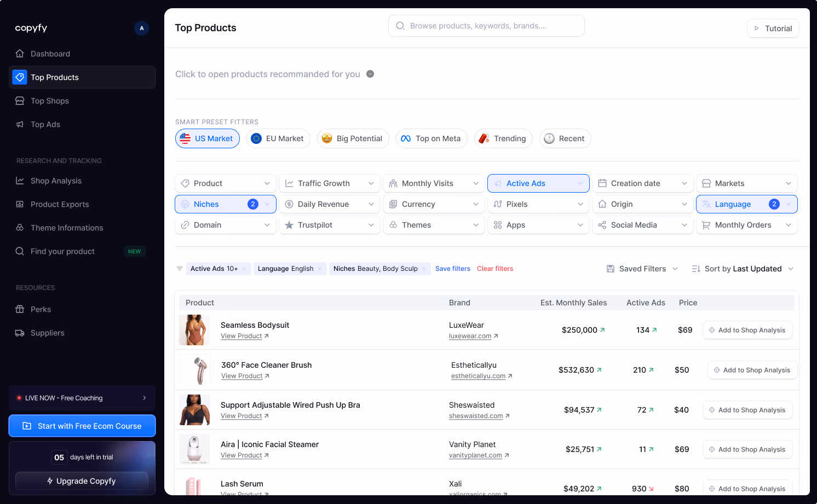Remove the Active Ads 10+ filter chip
Viewport: 817px width, 504px height.
coord(244,269)
